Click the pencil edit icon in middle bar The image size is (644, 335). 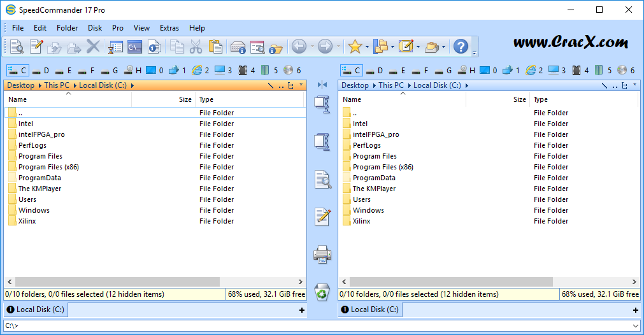point(322,217)
